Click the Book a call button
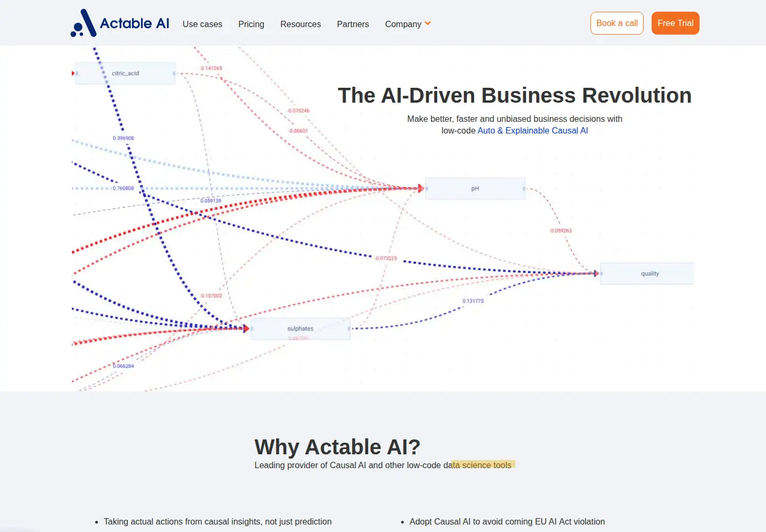The width and height of the screenshot is (766, 532). click(x=617, y=23)
